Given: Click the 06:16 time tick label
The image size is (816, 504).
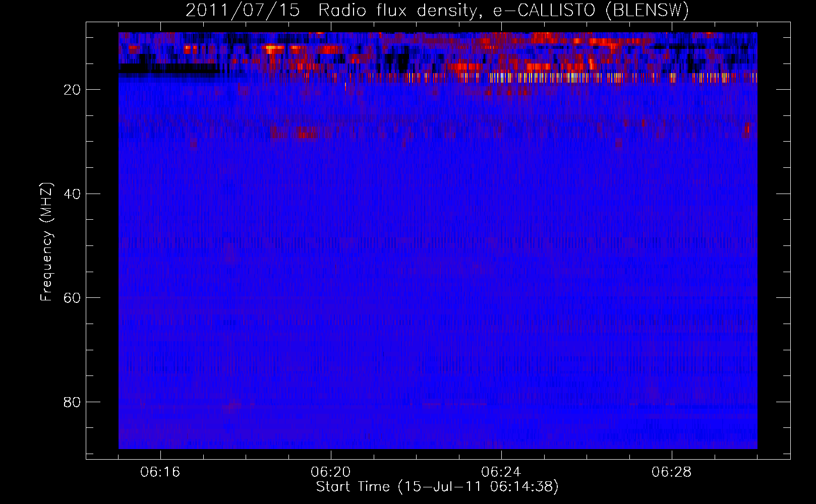Looking at the screenshot, I should coord(160,472).
